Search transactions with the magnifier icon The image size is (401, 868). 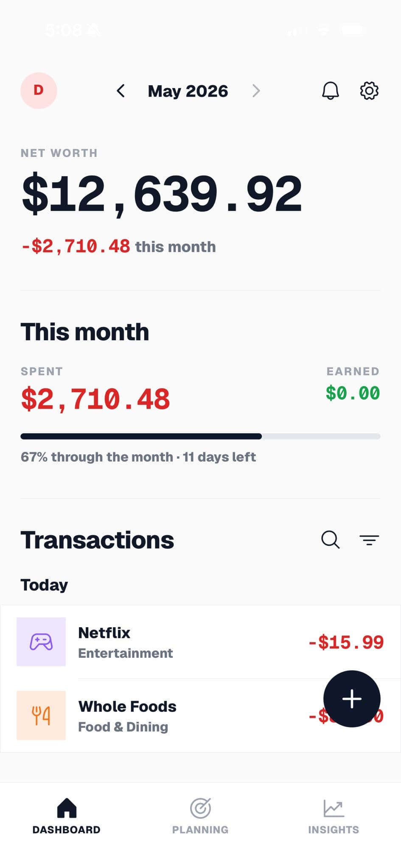pyautogui.click(x=330, y=540)
